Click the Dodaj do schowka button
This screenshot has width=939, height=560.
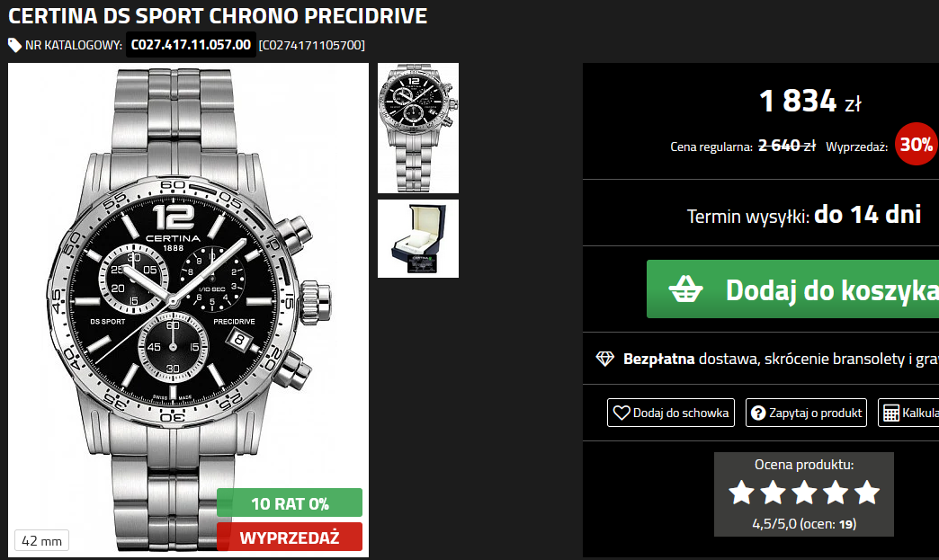[x=671, y=413]
